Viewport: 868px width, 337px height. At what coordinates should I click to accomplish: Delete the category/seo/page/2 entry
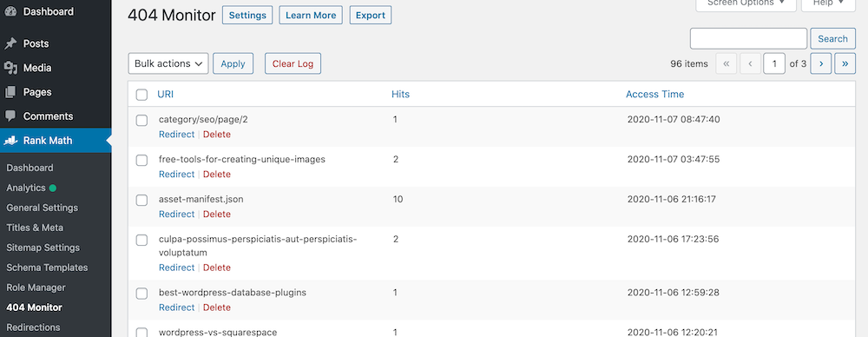pos(216,135)
